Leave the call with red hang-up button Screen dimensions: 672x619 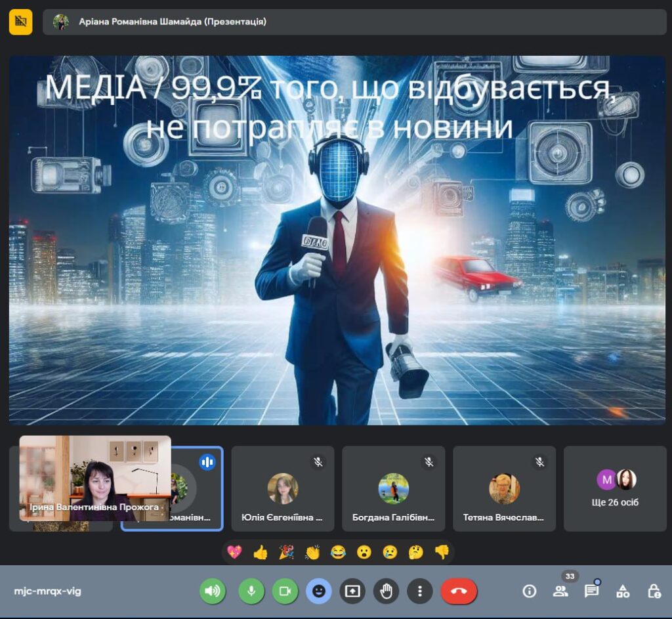tap(459, 591)
